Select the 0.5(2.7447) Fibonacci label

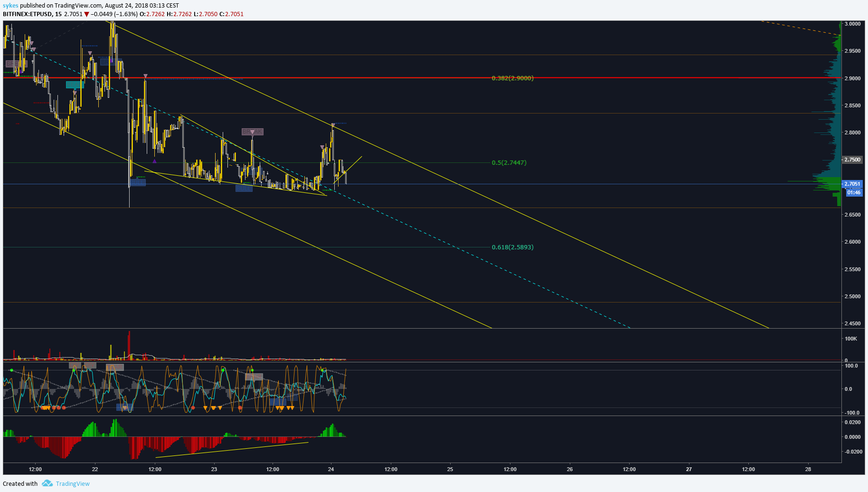pyautogui.click(x=509, y=162)
